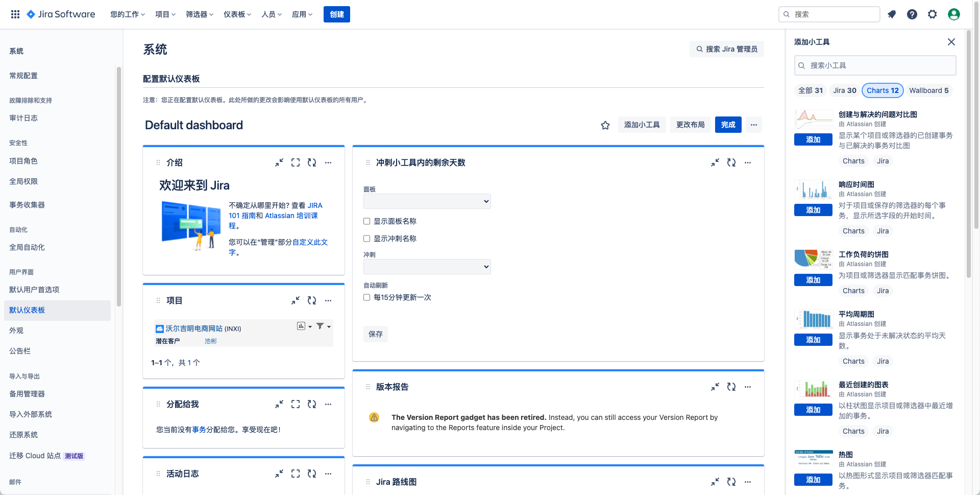Image resolution: width=980 pixels, height=495 pixels.
Task: Open the help question mark icon
Action: [x=912, y=14]
